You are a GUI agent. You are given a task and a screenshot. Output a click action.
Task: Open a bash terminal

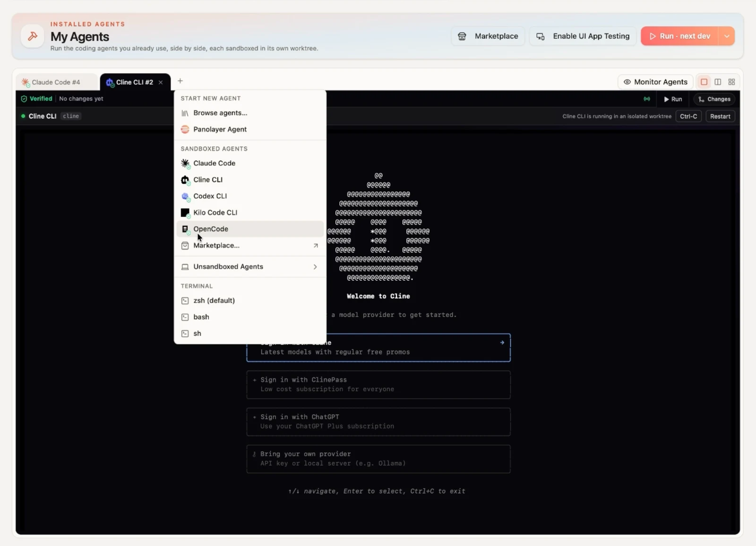(250, 317)
